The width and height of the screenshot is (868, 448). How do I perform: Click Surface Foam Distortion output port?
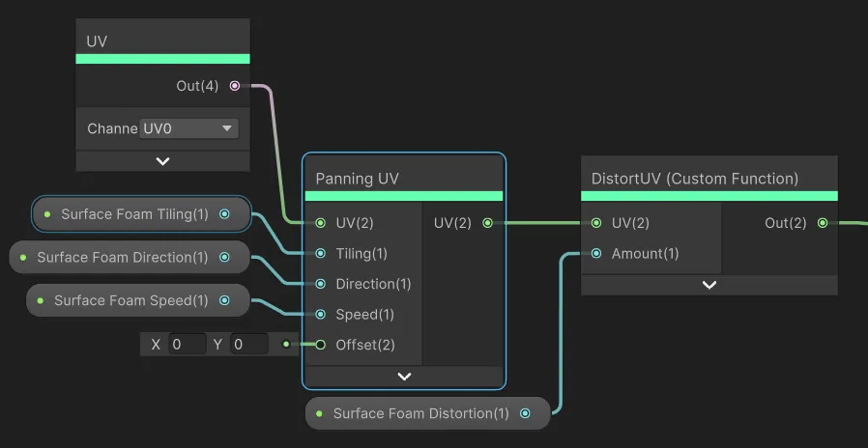click(525, 413)
